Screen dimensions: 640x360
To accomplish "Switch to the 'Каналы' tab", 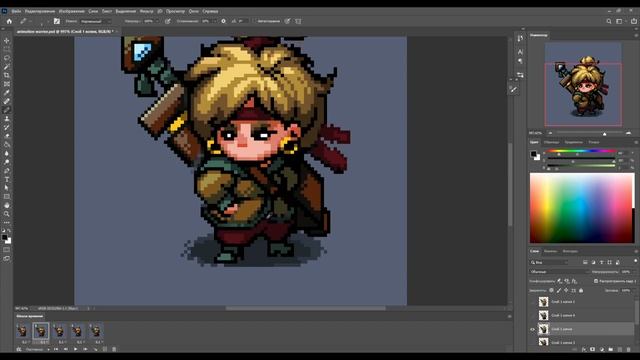I will [550, 251].
